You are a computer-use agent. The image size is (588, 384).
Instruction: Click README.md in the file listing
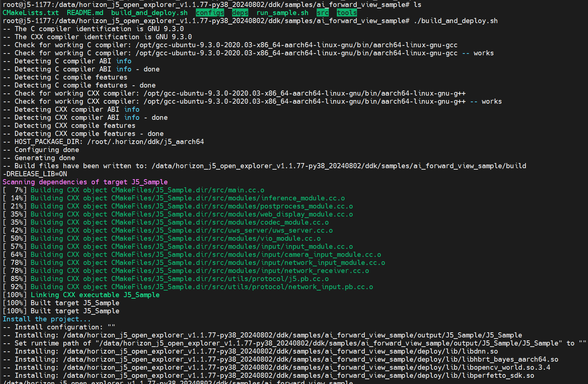point(85,13)
